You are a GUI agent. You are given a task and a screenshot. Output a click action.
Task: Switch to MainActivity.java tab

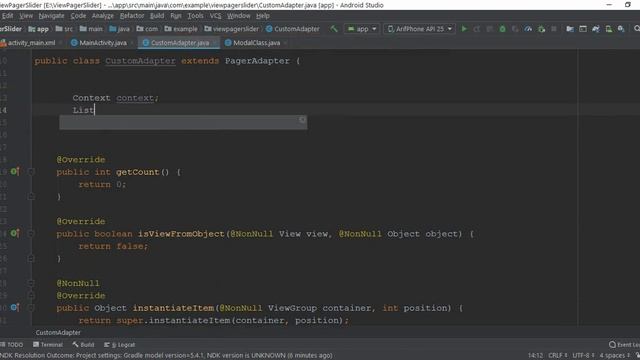click(102, 43)
